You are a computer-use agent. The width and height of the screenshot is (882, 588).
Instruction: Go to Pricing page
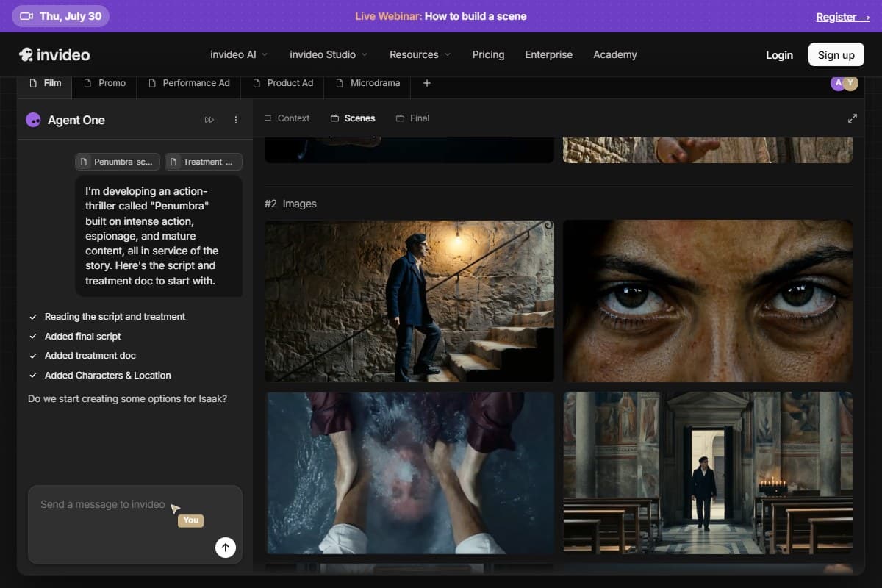488,54
